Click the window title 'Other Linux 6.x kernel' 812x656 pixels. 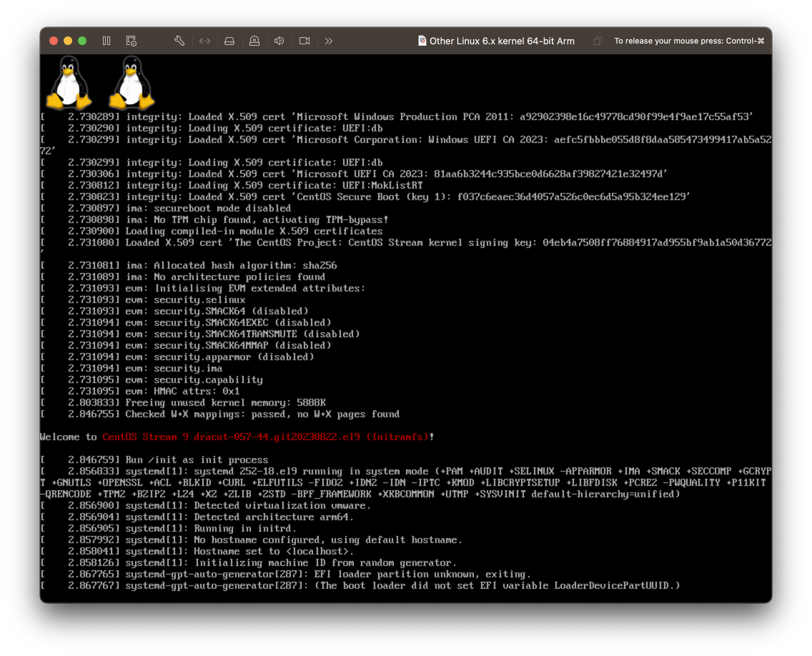coord(502,41)
